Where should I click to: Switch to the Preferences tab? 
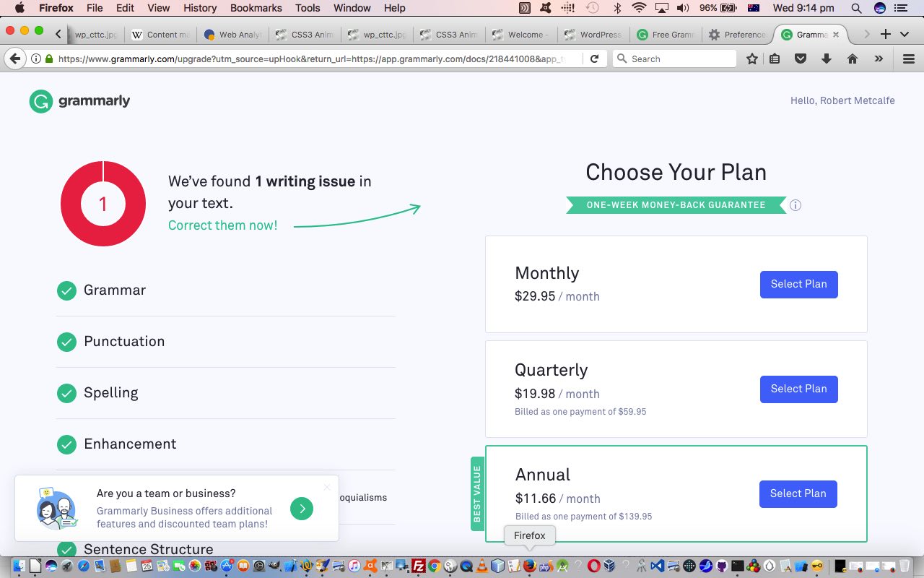[737, 34]
